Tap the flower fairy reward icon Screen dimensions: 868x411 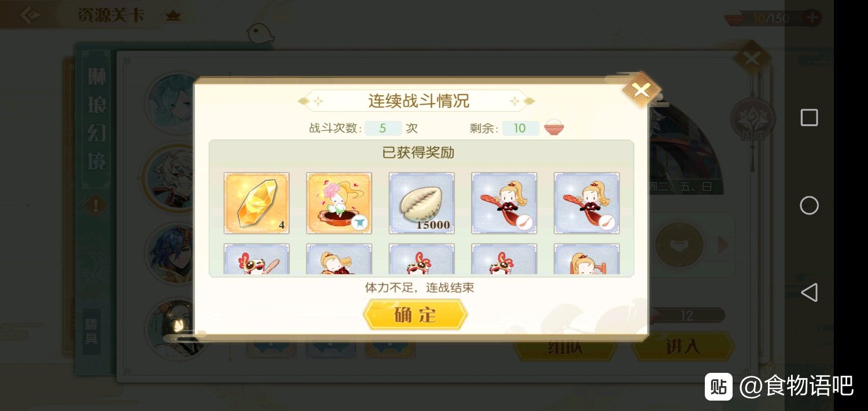[339, 203]
